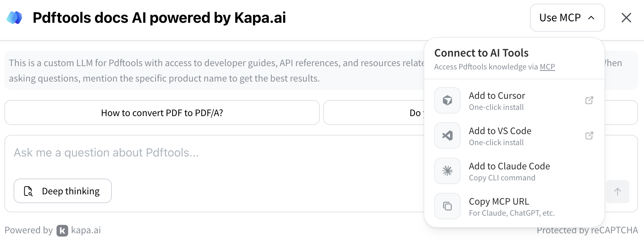This screenshot has width=644, height=241.
Task: Click the kapa.ai K logo icon
Action: [62, 230]
